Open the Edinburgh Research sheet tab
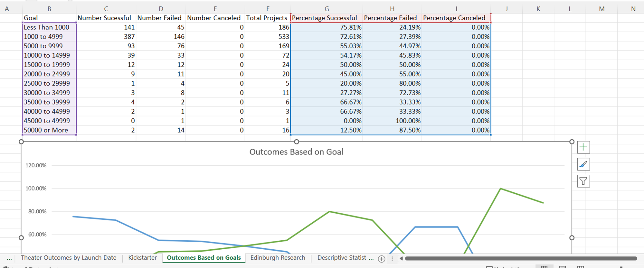 (278, 258)
